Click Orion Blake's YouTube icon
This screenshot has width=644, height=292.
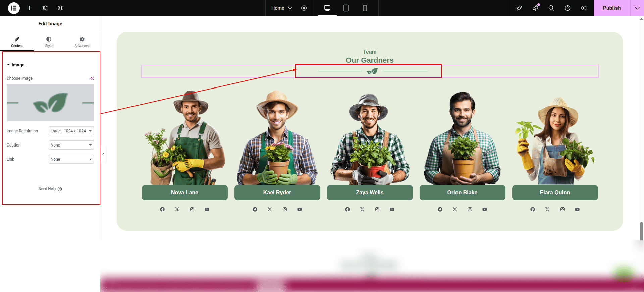click(485, 209)
